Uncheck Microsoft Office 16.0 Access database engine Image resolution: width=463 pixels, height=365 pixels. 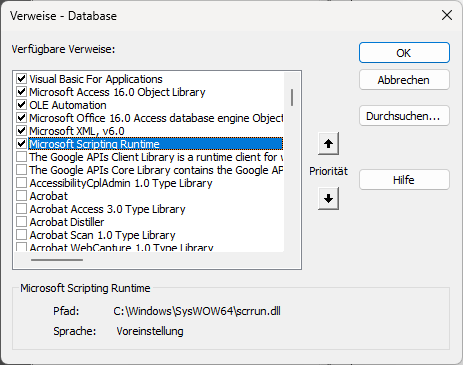(22, 118)
